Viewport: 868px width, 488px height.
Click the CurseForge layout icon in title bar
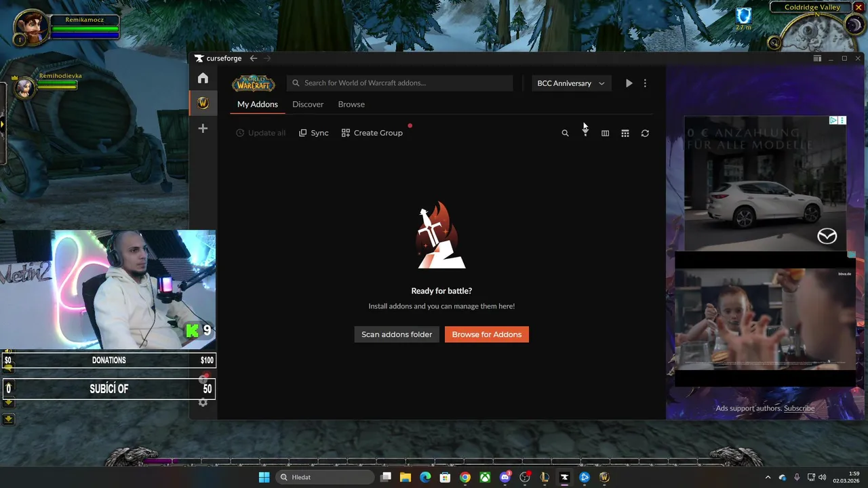click(817, 58)
